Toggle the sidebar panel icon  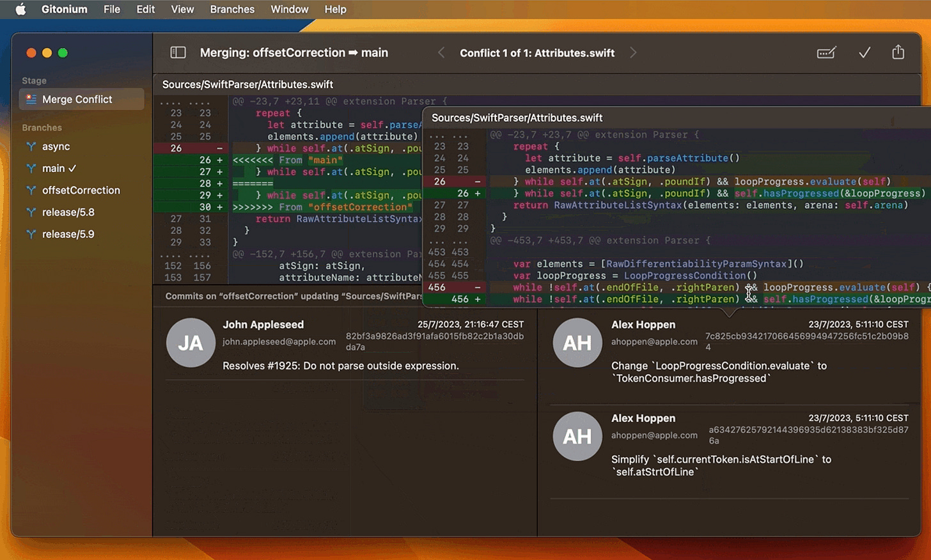pyautogui.click(x=178, y=53)
